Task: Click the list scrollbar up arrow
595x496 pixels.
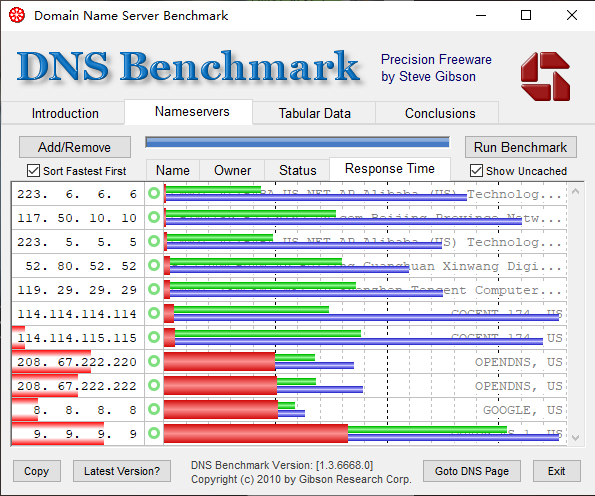Action: pyautogui.click(x=575, y=191)
